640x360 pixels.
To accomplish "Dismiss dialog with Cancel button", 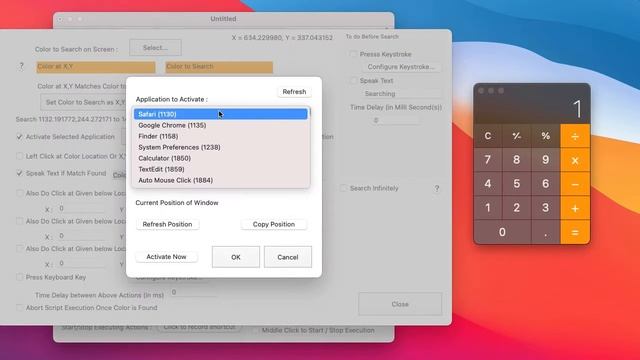I will (x=288, y=257).
